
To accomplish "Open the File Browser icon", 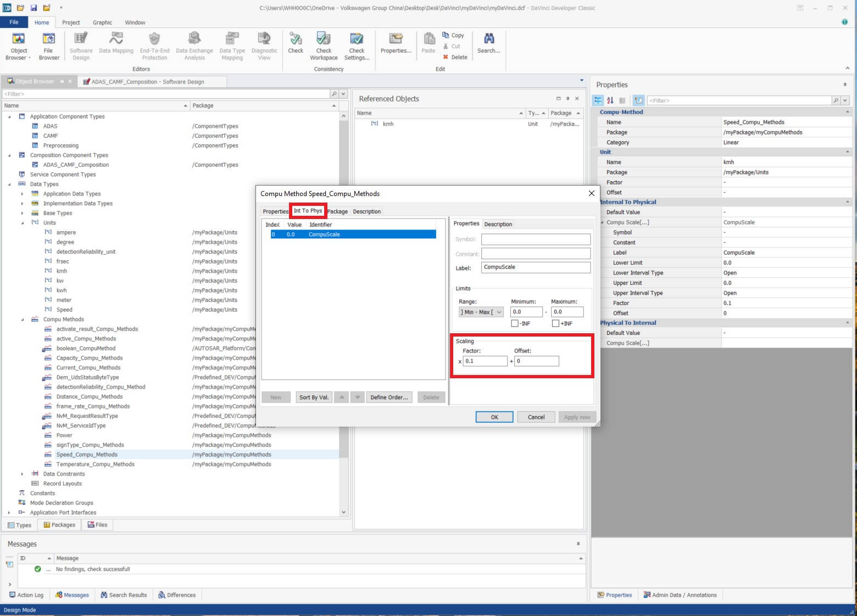I will pos(49,40).
